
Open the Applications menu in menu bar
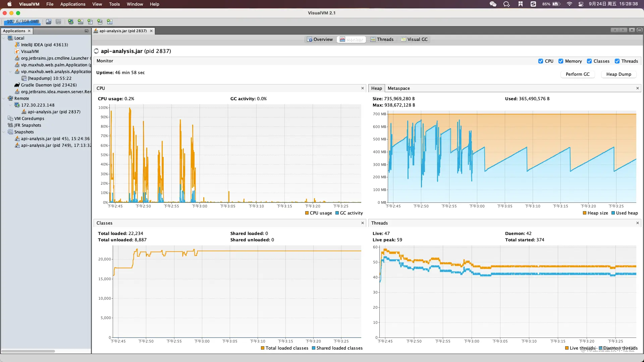[x=73, y=4]
